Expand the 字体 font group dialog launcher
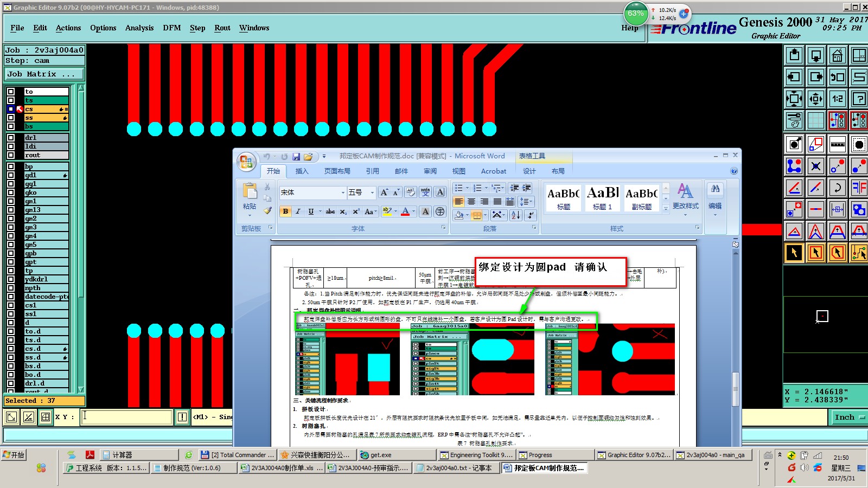Image resolution: width=868 pixels, height=488 pixels. point(443,228)
